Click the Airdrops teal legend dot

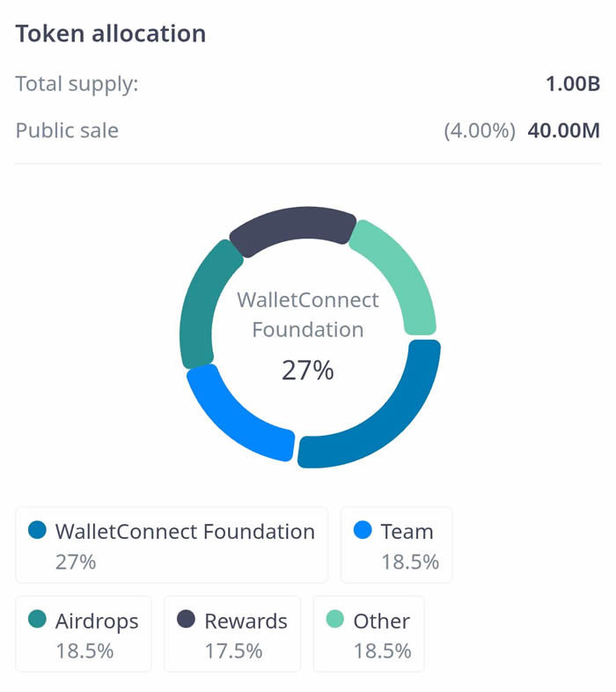(37, 619)
